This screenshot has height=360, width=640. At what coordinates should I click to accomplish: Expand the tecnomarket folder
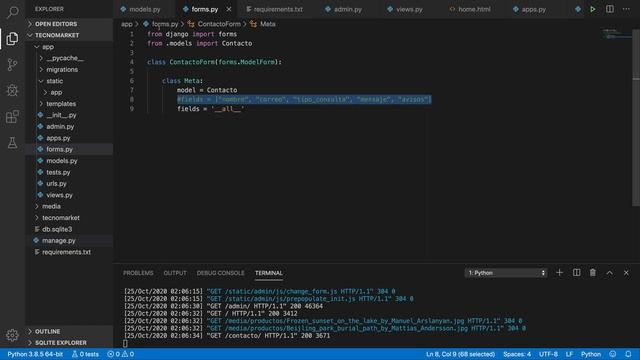coord(69,218)
